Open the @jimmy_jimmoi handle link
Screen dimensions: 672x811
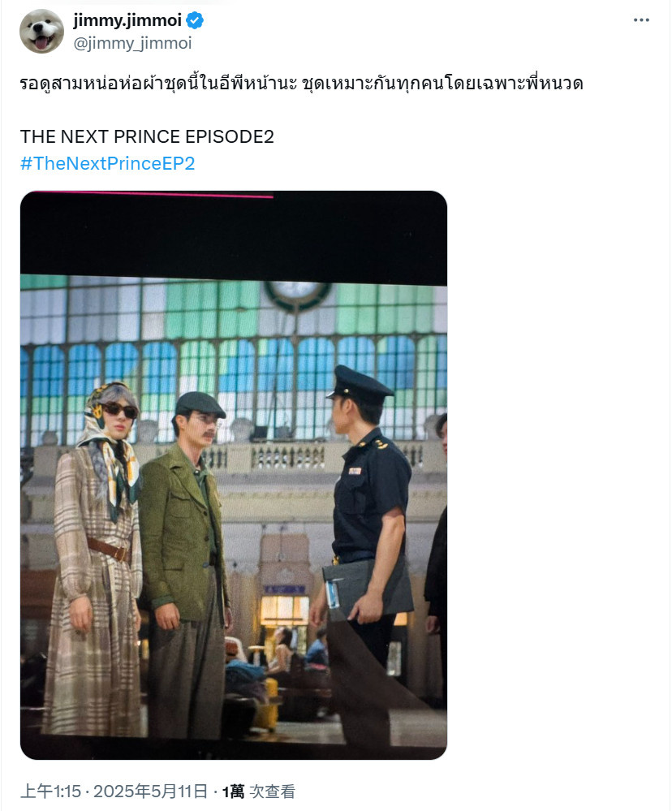pyautogui.click(x=132, y=44)
